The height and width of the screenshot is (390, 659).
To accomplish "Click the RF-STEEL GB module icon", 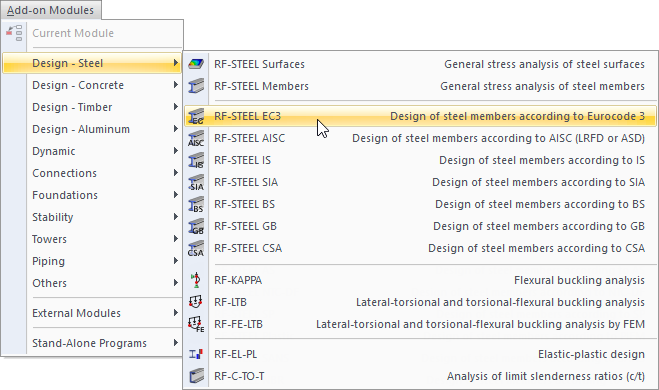I will point(196,226).
